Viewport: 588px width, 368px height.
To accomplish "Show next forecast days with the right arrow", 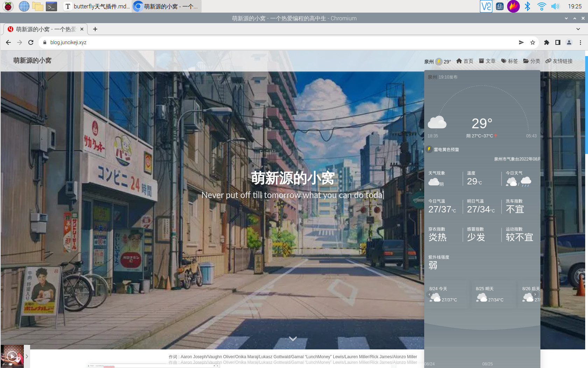I will point(535,294).
